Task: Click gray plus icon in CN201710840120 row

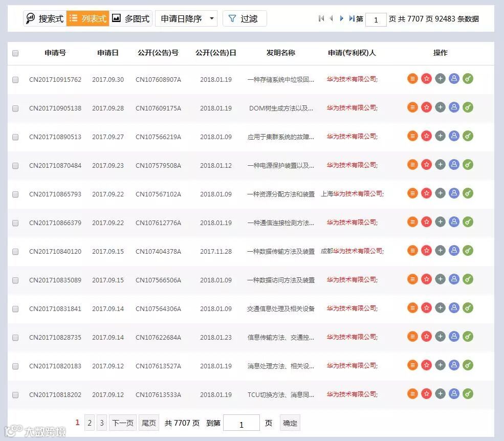Action: (440, 250)
